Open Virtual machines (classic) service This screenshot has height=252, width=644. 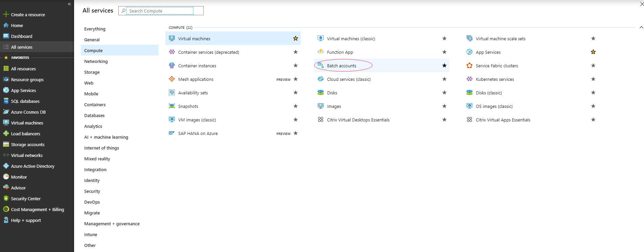click(351, 39)
